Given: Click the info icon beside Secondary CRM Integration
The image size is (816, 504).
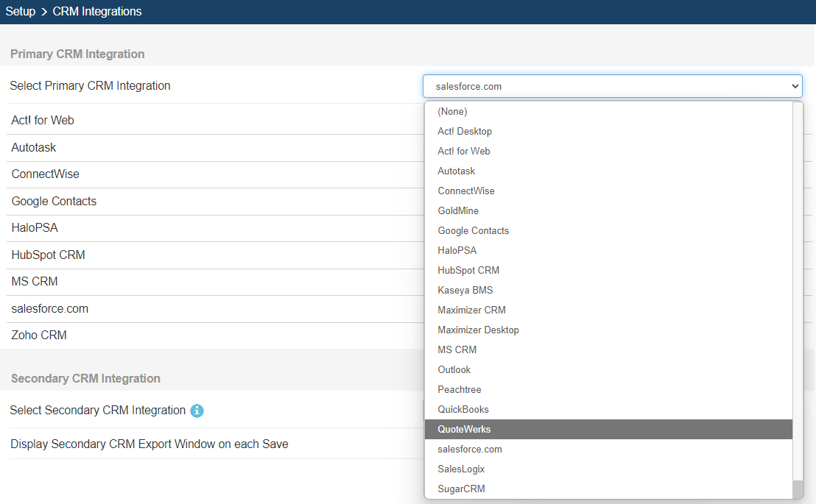Looking at the screenshot, I should pyautogui.click(x=197, y=411).
